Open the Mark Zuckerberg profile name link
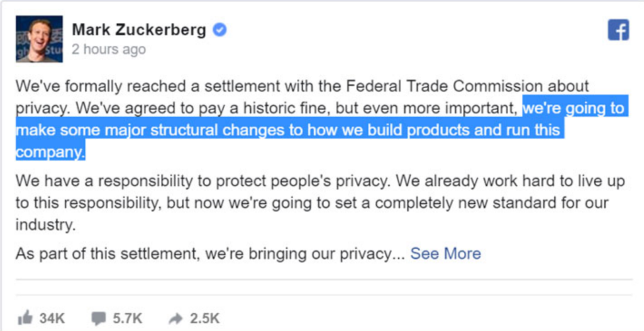The height and width of the screenshot is (331, 644). tap(139, 30)
